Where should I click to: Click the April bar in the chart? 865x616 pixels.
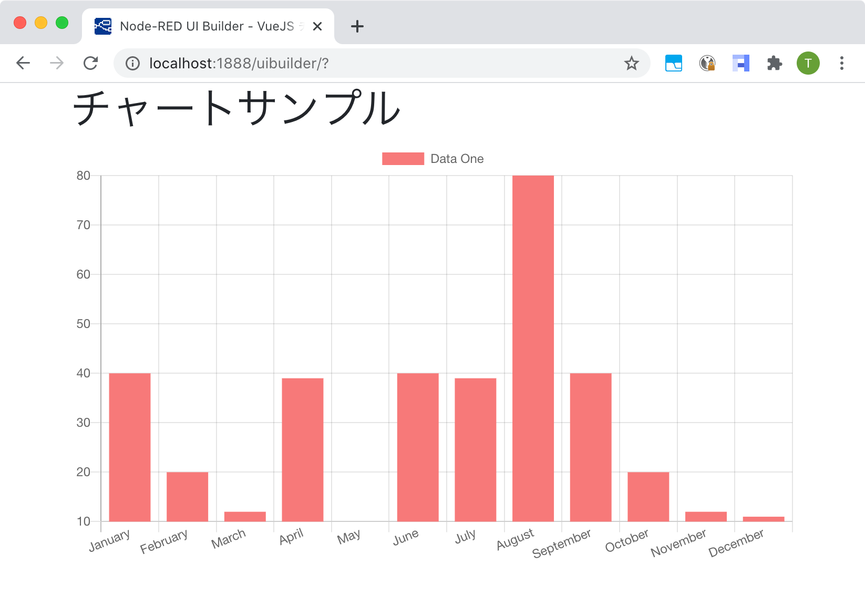pos(303,450)
